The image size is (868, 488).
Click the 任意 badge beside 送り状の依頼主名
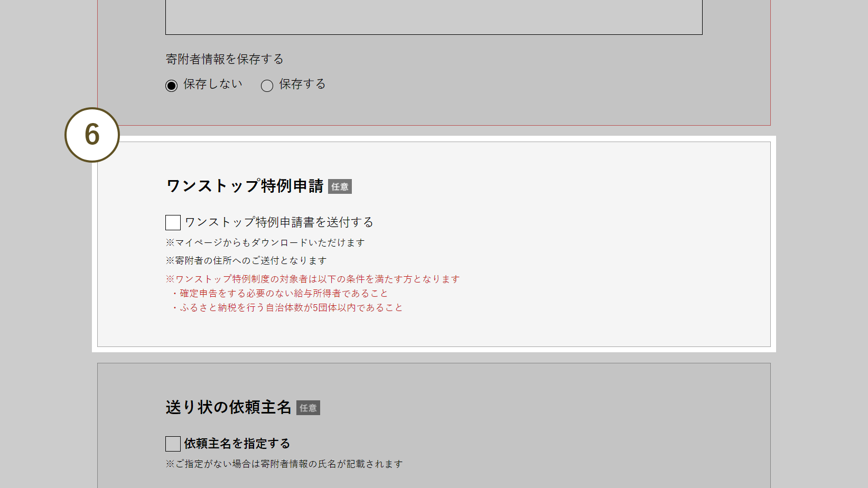308,408
